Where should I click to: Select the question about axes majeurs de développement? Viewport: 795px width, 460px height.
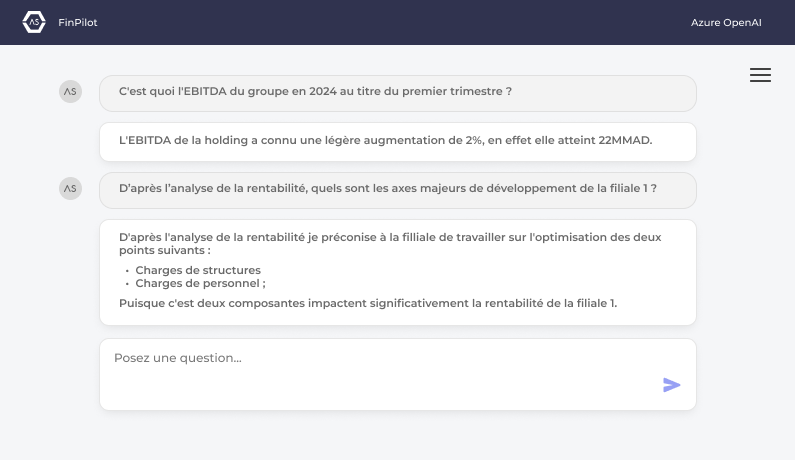tap(398, 190)
